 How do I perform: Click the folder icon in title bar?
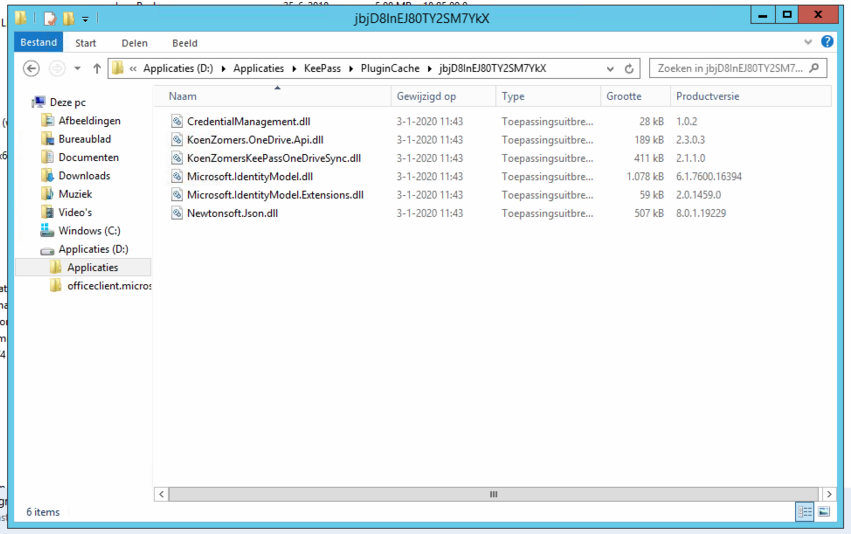pos(21,18)
